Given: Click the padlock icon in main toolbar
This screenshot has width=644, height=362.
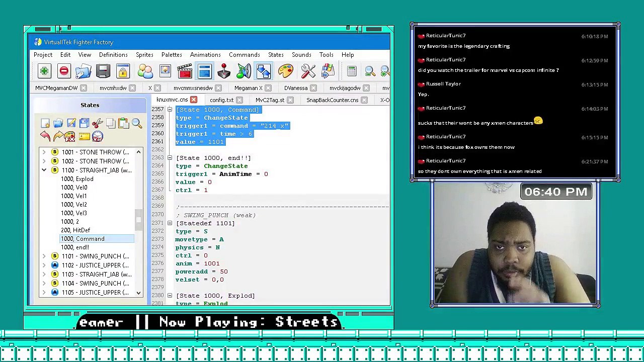Looking at the screenshot, I should 123,71.
